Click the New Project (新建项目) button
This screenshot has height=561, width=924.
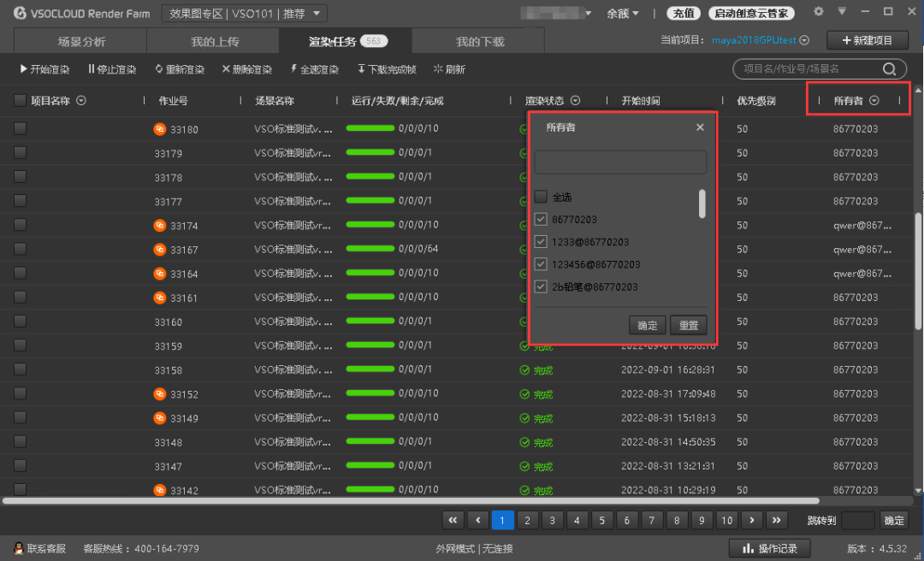click(867, 40)
